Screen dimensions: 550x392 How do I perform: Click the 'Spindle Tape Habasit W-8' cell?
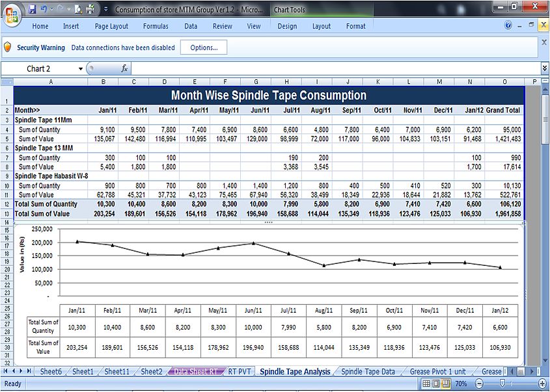point(51,176)
